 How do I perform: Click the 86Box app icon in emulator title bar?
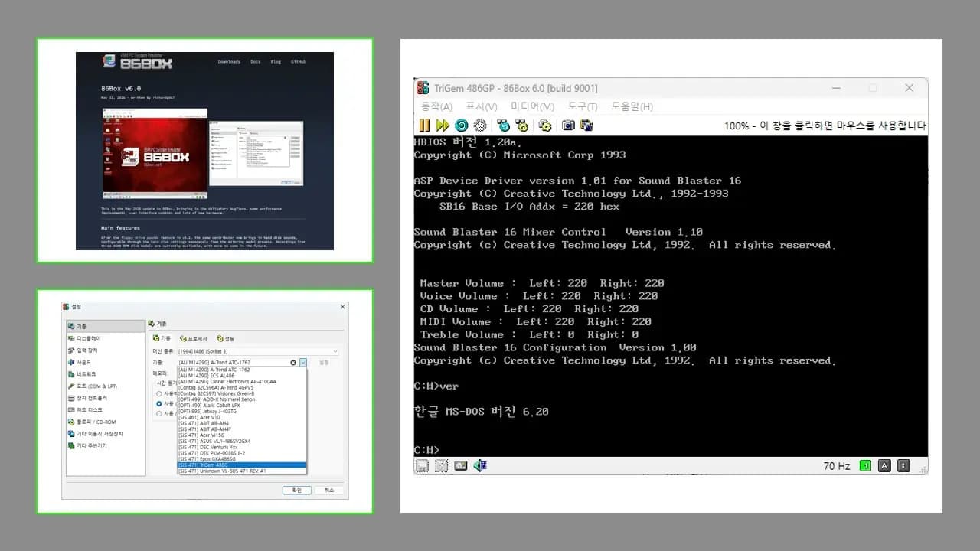423,88
